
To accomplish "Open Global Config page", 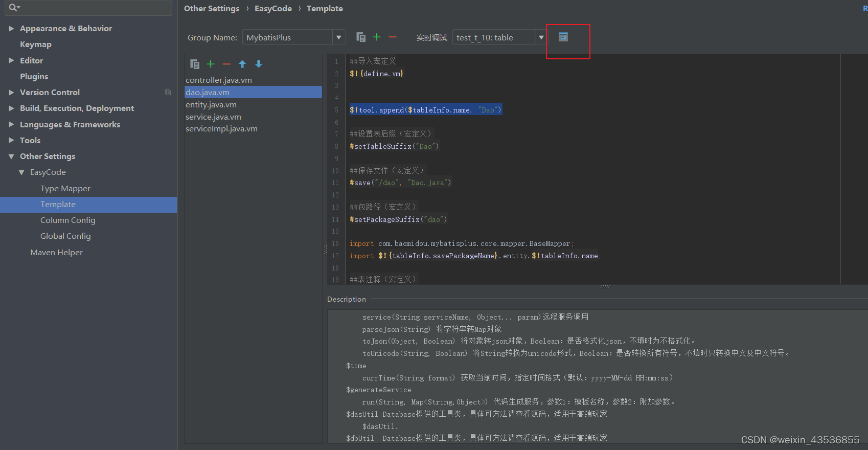I will 65,236.
